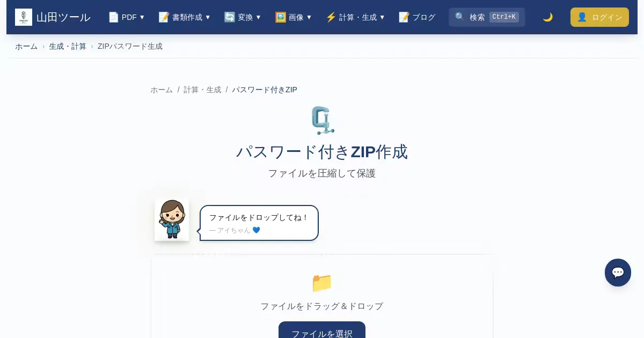The width and height of the screenshot is (644, 338).
Task: Open the 計算・生成 menu in the navbar
Action: (355, 17)
